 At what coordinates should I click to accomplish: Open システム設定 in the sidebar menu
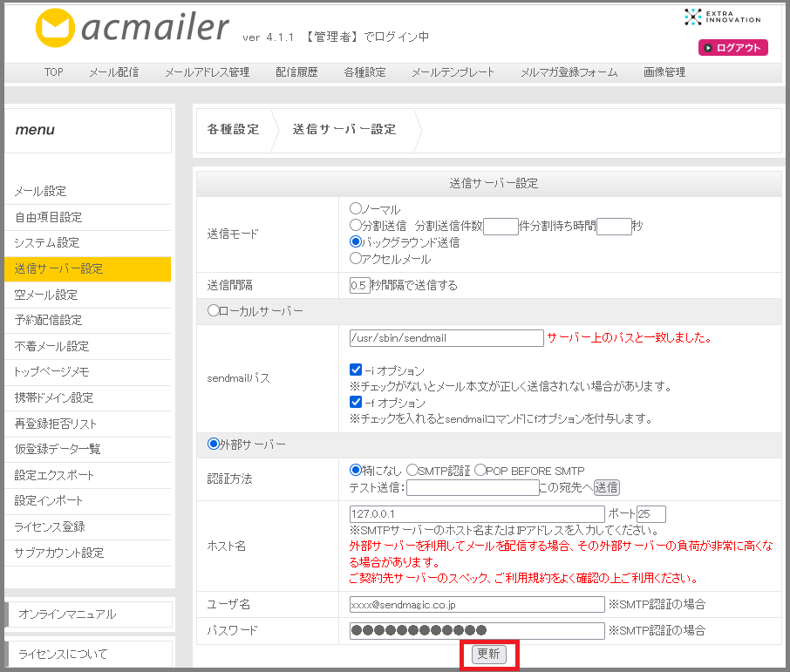(47, 242)
